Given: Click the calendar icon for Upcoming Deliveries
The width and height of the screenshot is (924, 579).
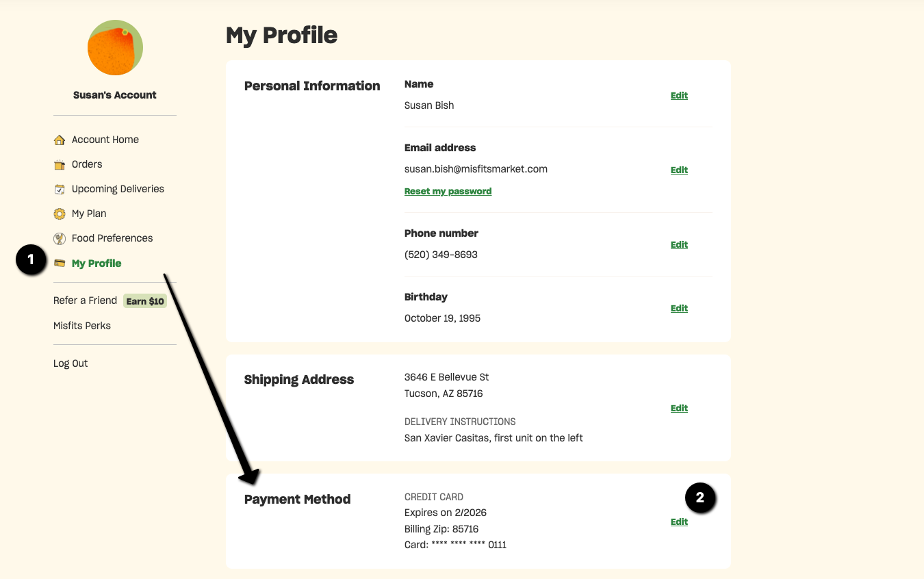Looking at the screenshot, I should pos(60,190).
